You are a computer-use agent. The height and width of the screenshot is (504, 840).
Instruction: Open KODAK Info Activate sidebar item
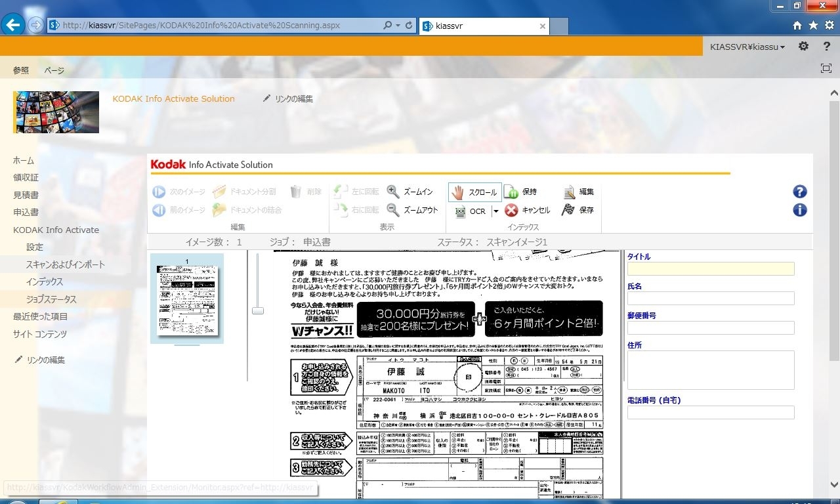coord(56,230)
